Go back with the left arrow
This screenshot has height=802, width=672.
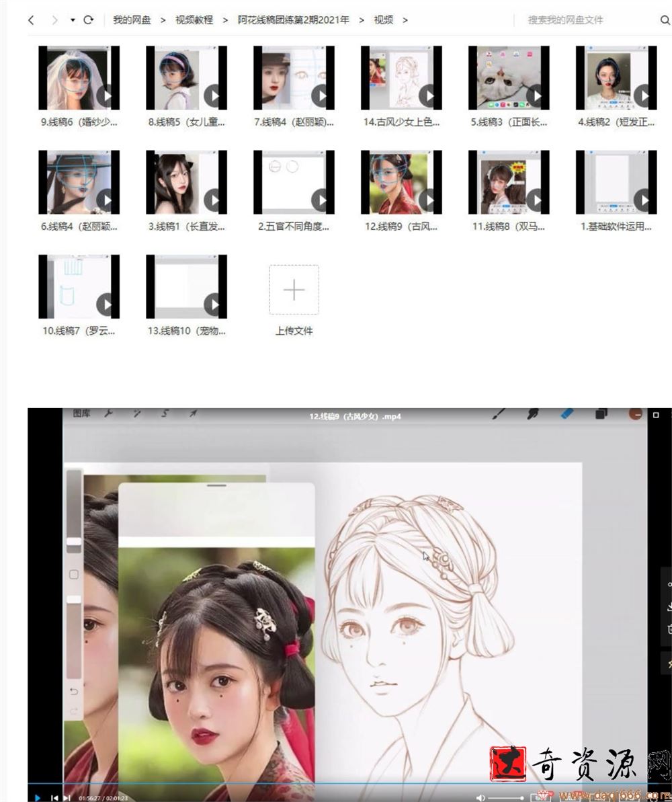click(x=31, y=20)
